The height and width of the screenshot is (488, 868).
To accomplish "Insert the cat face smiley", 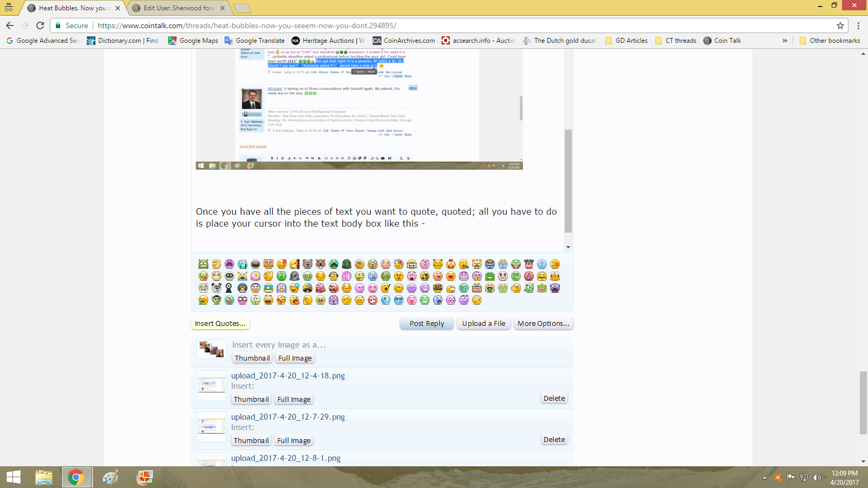I will pyautogui.click(x=438, y=264).
